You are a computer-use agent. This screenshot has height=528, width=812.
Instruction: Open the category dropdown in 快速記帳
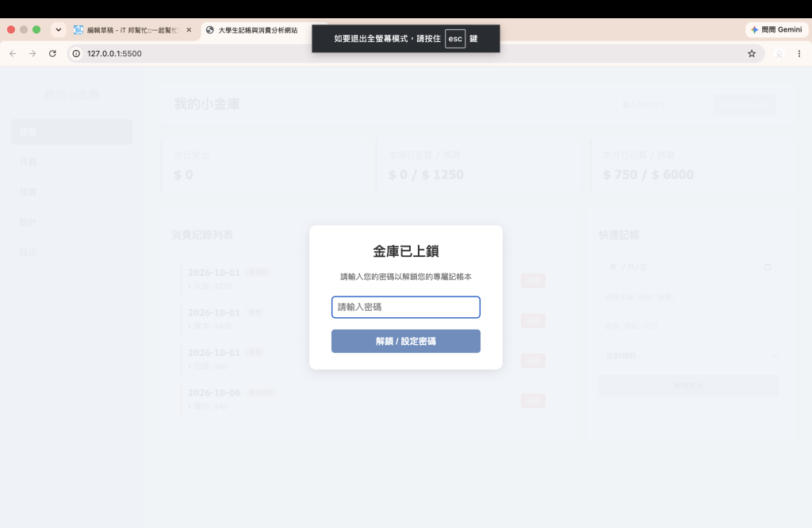(x=689, y=356)
